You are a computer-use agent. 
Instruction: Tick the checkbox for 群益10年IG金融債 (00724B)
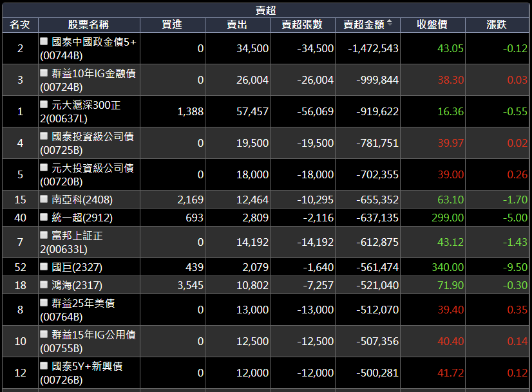tap(44, 73)
